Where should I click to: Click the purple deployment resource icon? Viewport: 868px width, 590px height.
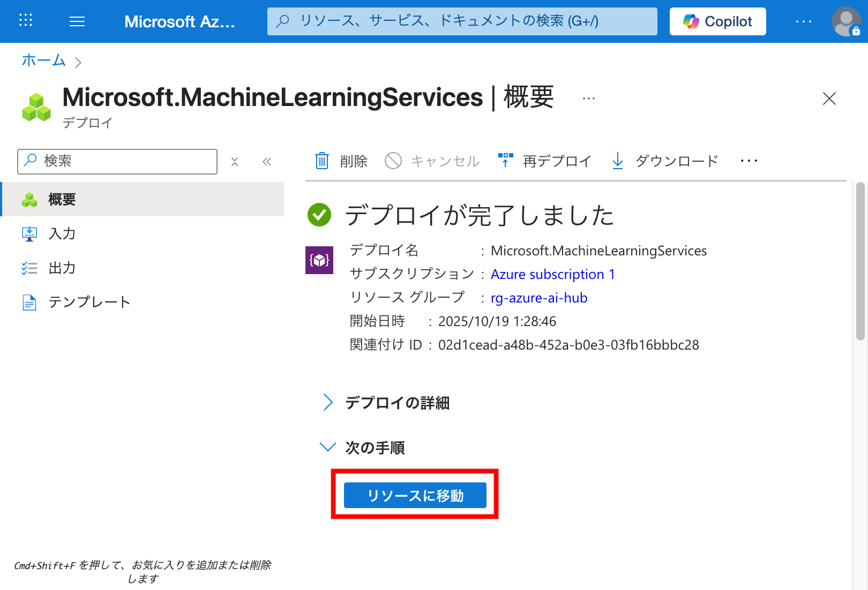point(319,260)
